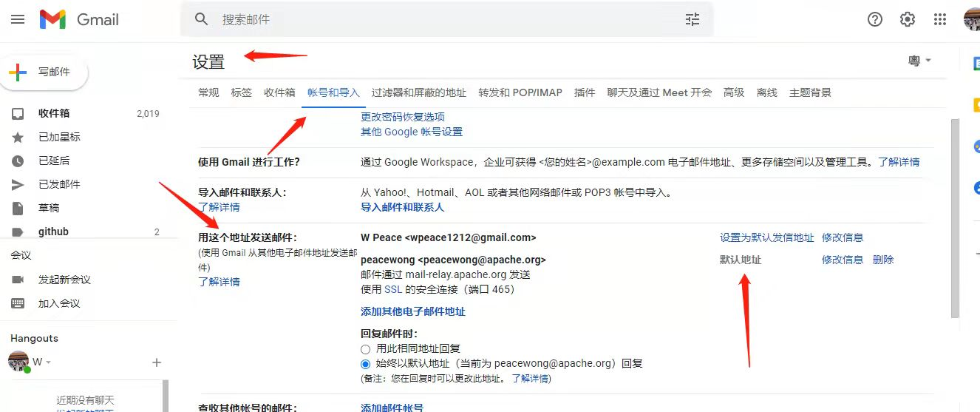Screen dimensions: 980x412
Task: Expand the Hangouts user W status dropdown
Action: click(x=48, y=362)
